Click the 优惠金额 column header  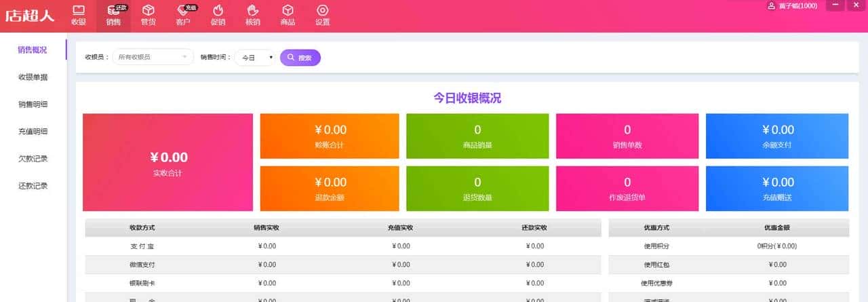(x=777, y=227)
